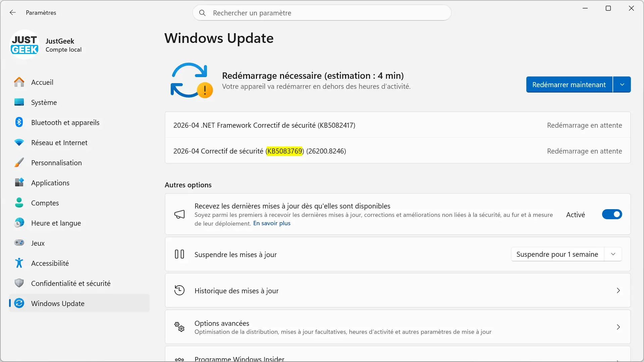This screenshot has width=644, height=362.
Task: Click Redémarrer maintenant button
Action: point(569,84)
